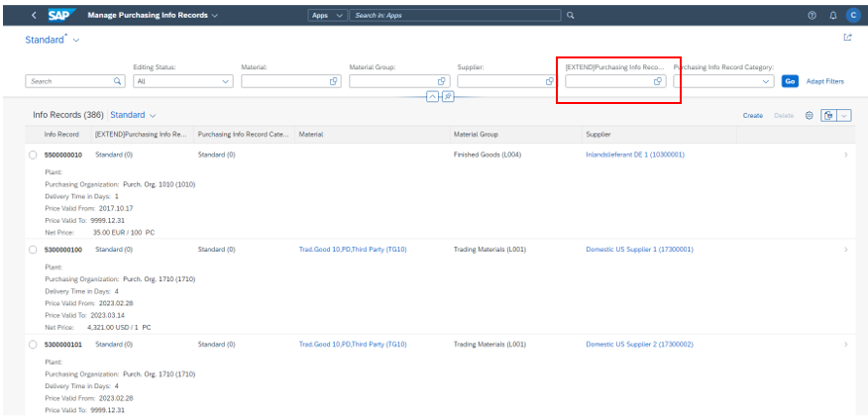This screenshot has width=868, height=417.
Task: Open Trad.Good 10 material link in row 5300000101
Action: (x=353, y=344)
